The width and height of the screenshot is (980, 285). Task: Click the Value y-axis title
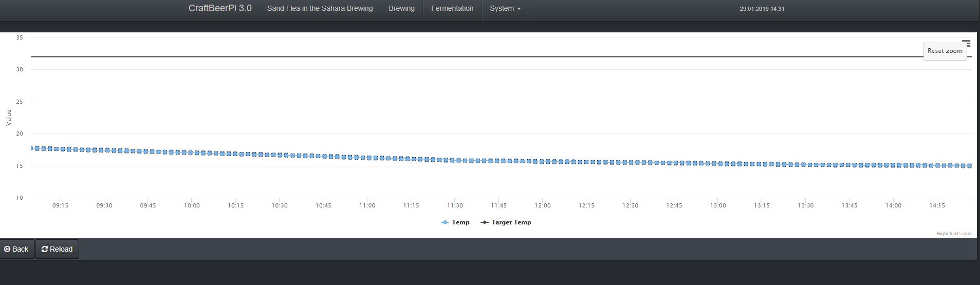click(8, 118)
